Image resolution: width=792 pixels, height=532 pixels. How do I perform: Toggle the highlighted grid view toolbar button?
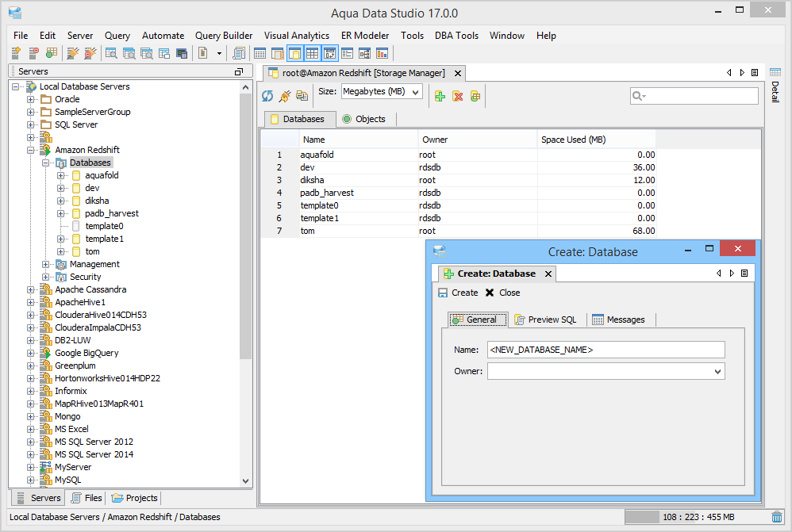click(x=312, y=53)
